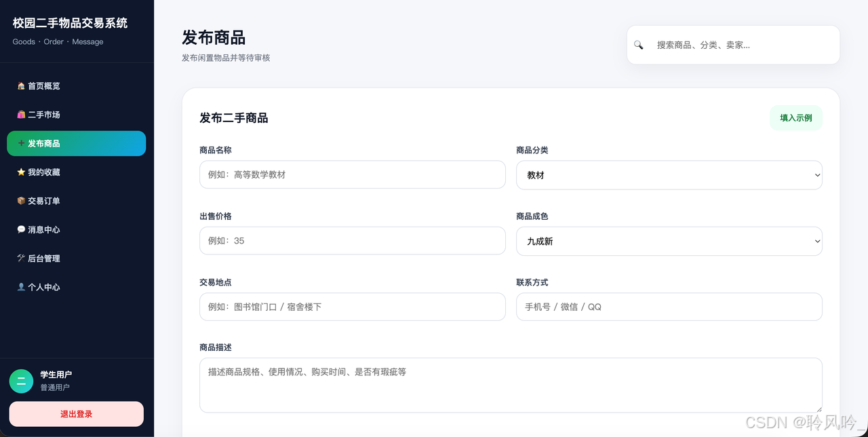The height and width of the screenshot is (437, 868).
Task: Click the shopping bag icon beside 二手市场
Action: coord(21,115)
